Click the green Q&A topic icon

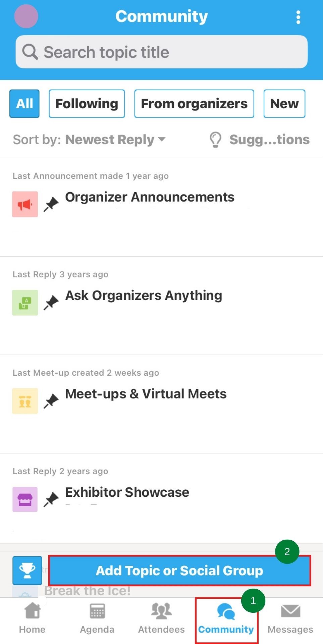(25, 303)
